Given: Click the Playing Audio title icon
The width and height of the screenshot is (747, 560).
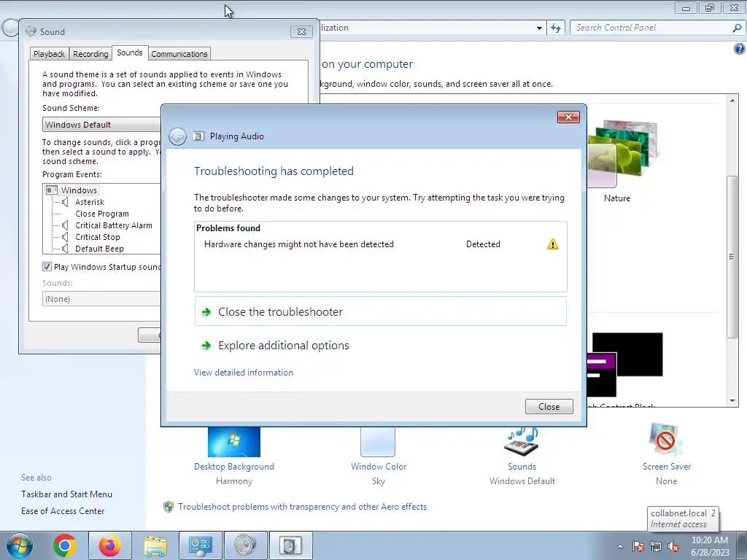Looking at the screenshot, I should tap(198, 136).
